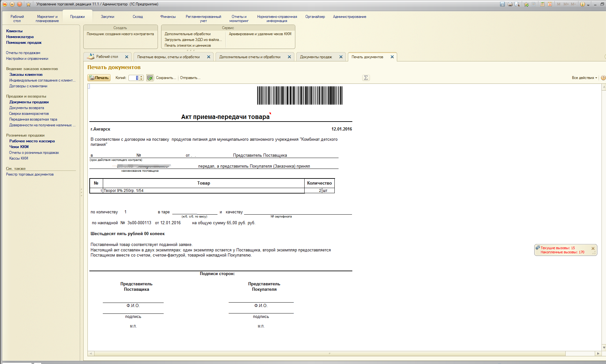This screenshot has width=606, height=364.
Task: Open the Финансы section
Action: (168, 17)
